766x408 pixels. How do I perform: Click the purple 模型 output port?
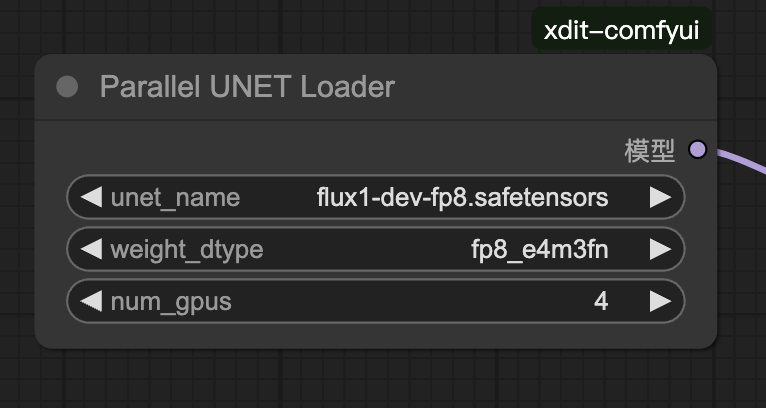(698, 150)
